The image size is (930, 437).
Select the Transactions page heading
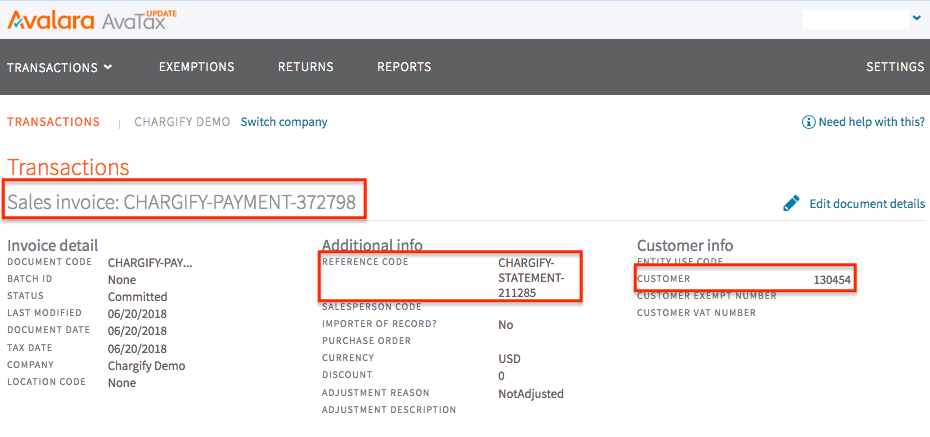68,167
